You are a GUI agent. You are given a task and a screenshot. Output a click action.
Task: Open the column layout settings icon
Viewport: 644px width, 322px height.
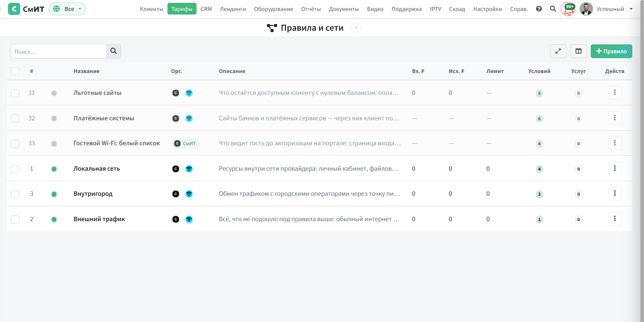pyautogui.click(x=578, y=51)
